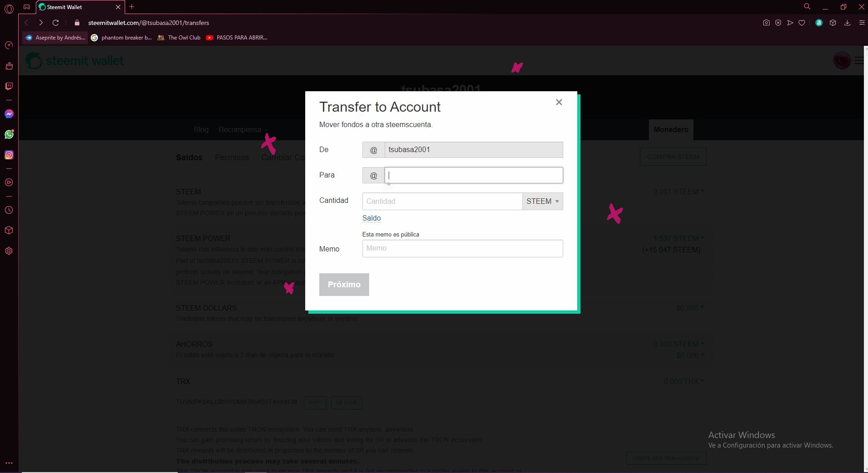This screenshot has height=473, width=868.
Task: Open sidebar three-dots more menu
Action: click(x=9, y=463)
